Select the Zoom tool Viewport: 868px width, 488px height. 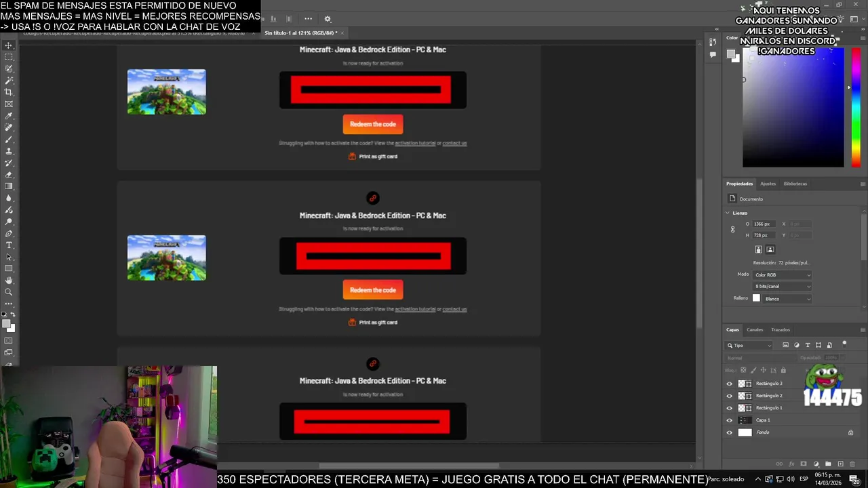tap(9, 292)
